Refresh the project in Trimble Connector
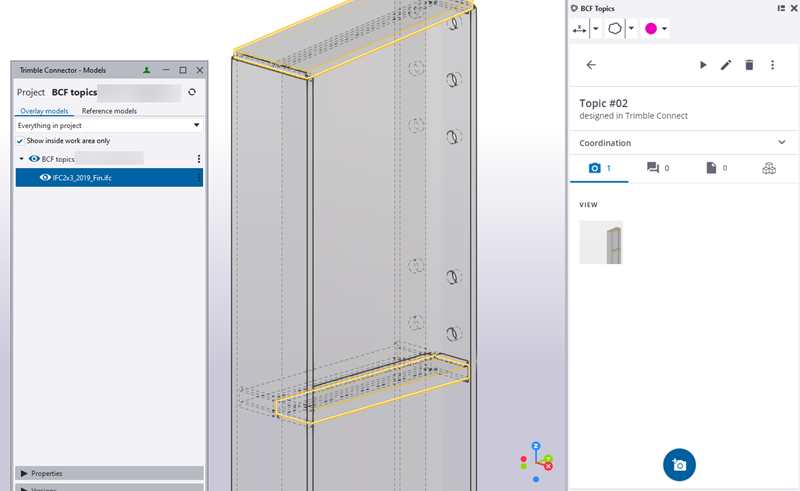The height and width of the screenshot is (491, 800). pyautogui.click(x=192, y=92)
